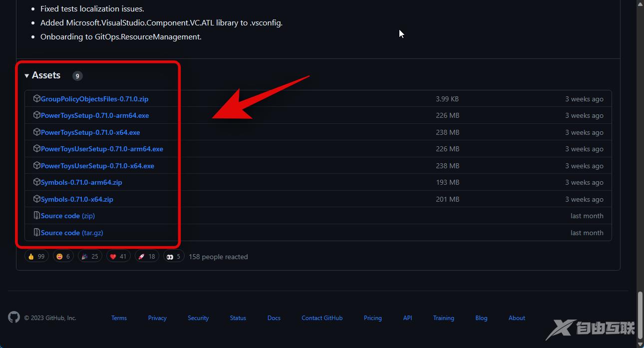Click the file-zip icon beside Source code (zip)
Image resolution: width=644 pixels, height=348 pixels.
(x=36, y=216)
